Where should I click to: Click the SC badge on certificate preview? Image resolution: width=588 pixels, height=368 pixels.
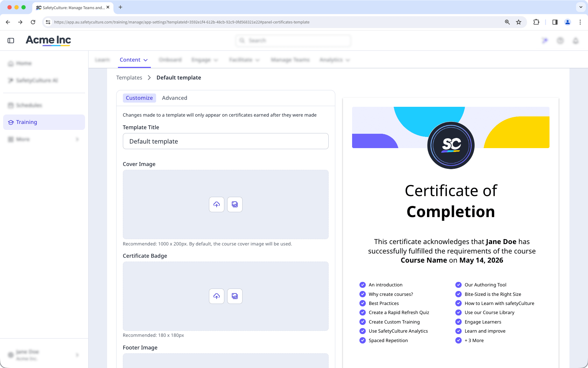(x=451, y=145)
